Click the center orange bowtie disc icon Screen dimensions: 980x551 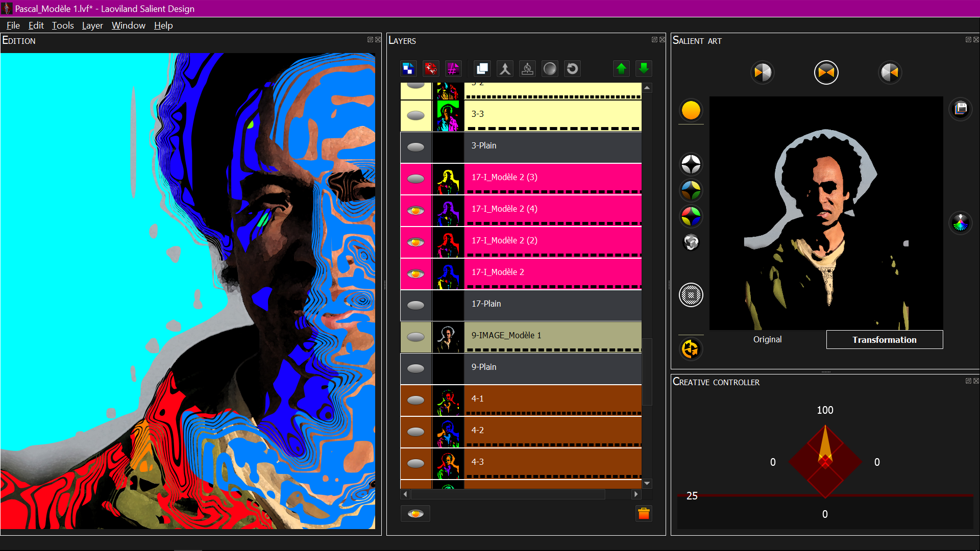click(x=826, y=72)
